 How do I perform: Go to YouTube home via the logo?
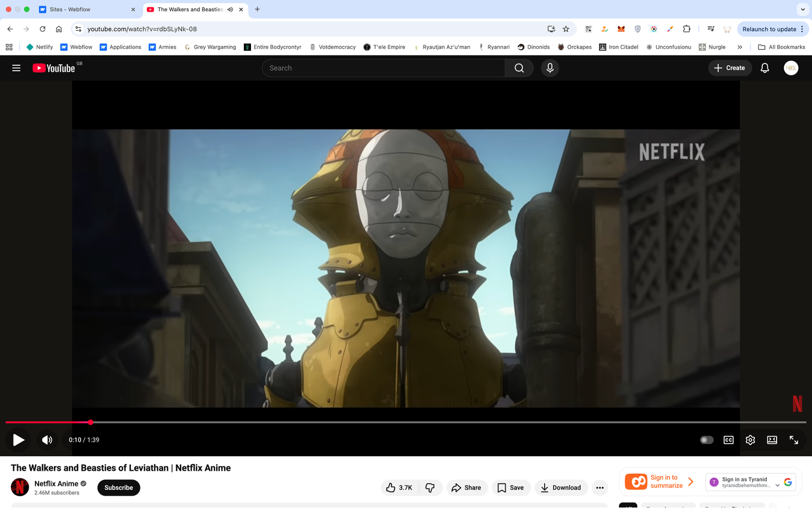tap(54, 68)
